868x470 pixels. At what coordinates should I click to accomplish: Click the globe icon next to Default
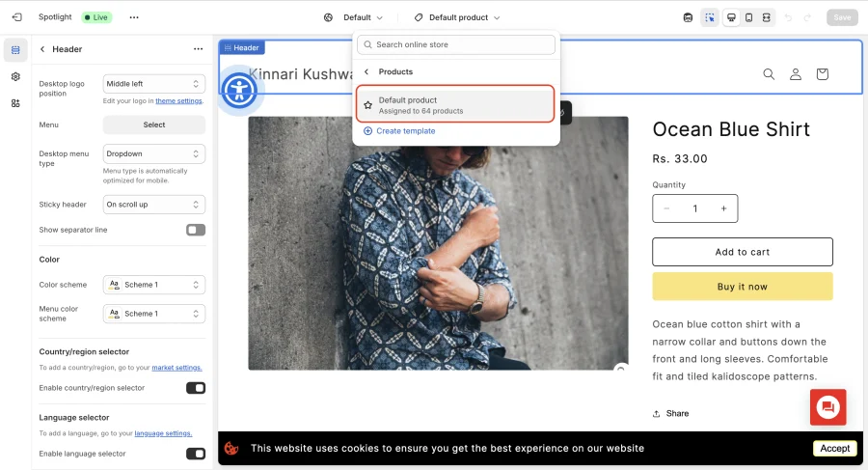(328, 17)
